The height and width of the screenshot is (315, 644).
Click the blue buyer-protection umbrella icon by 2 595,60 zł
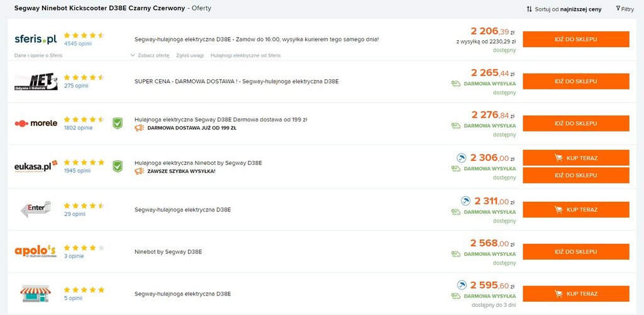coord(461,285)
